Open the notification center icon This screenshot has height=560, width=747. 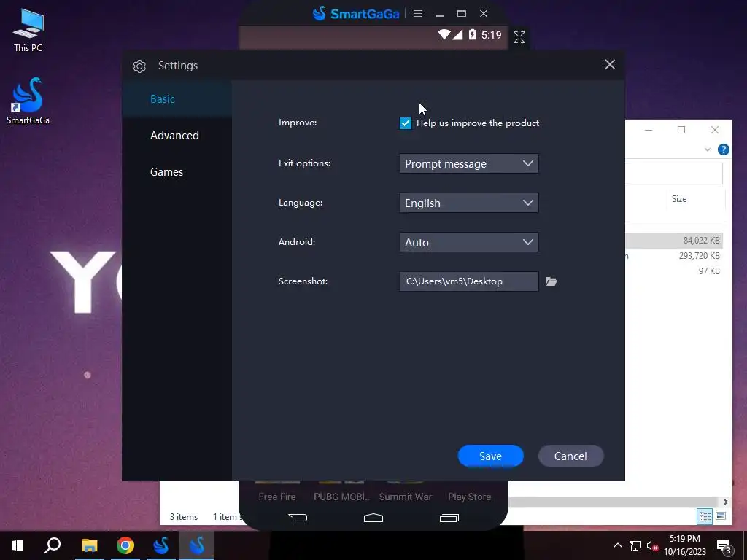(x=724, y=546)
